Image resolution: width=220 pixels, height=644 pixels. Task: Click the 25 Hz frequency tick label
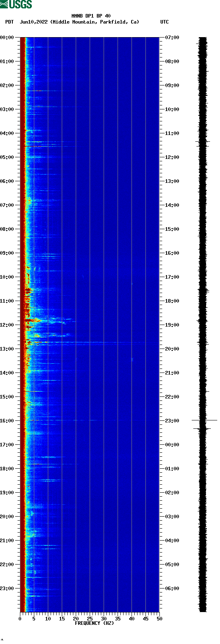90,619
